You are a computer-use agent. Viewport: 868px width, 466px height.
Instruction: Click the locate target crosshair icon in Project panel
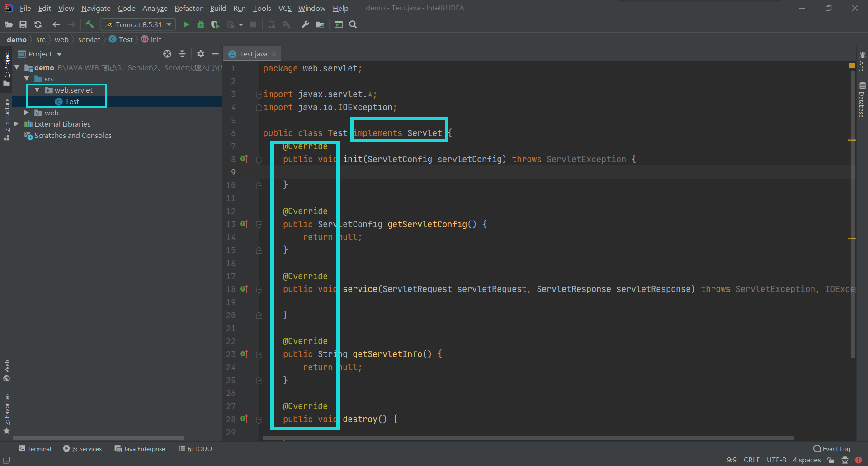167,54
